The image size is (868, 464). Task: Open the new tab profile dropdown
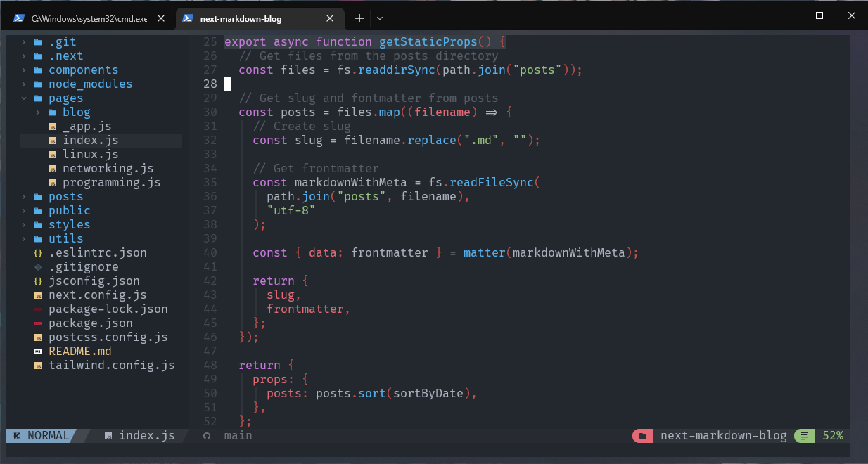(380, 18)
